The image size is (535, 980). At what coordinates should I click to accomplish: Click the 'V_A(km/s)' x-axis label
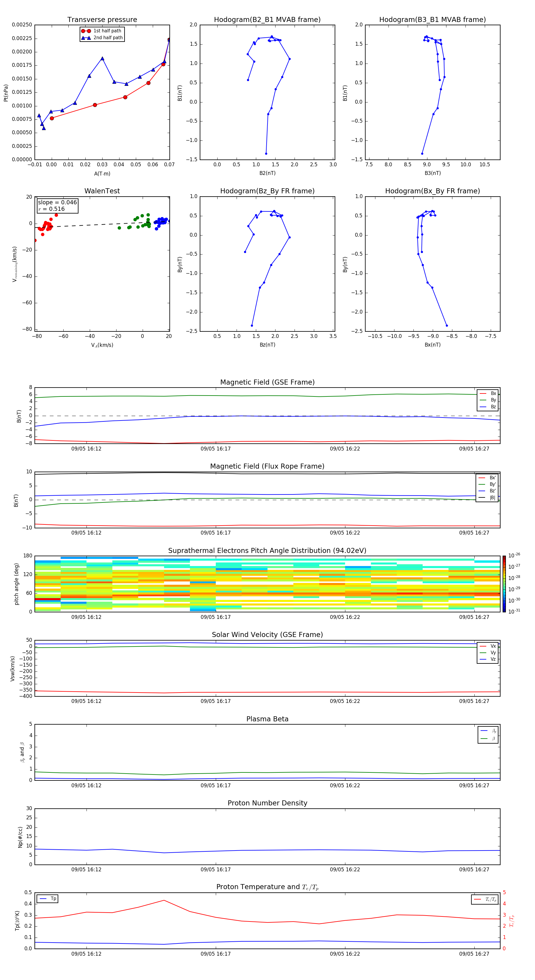(102, 345)
